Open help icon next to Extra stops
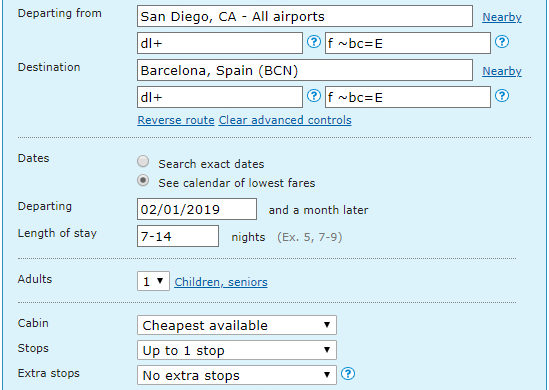 coord(348,374)
